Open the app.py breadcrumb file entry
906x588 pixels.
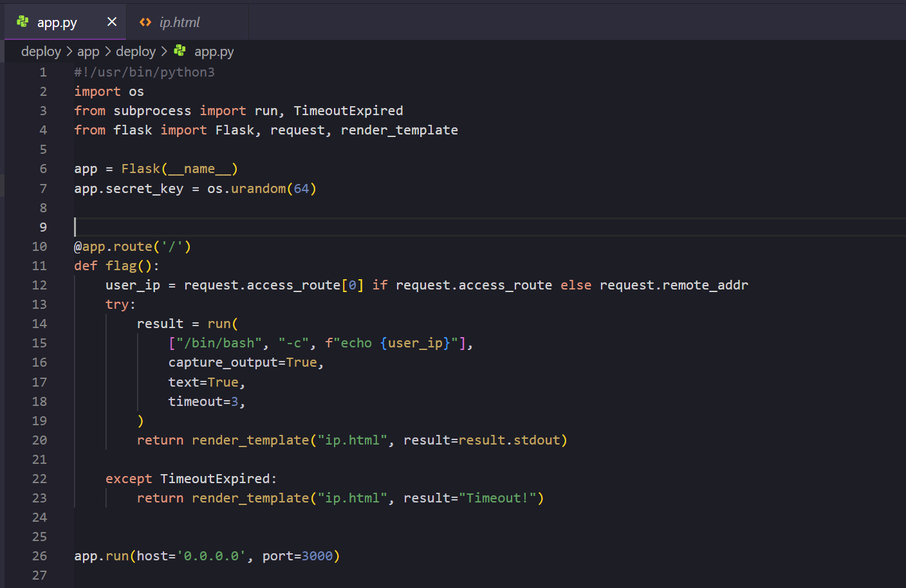(214, 51)
